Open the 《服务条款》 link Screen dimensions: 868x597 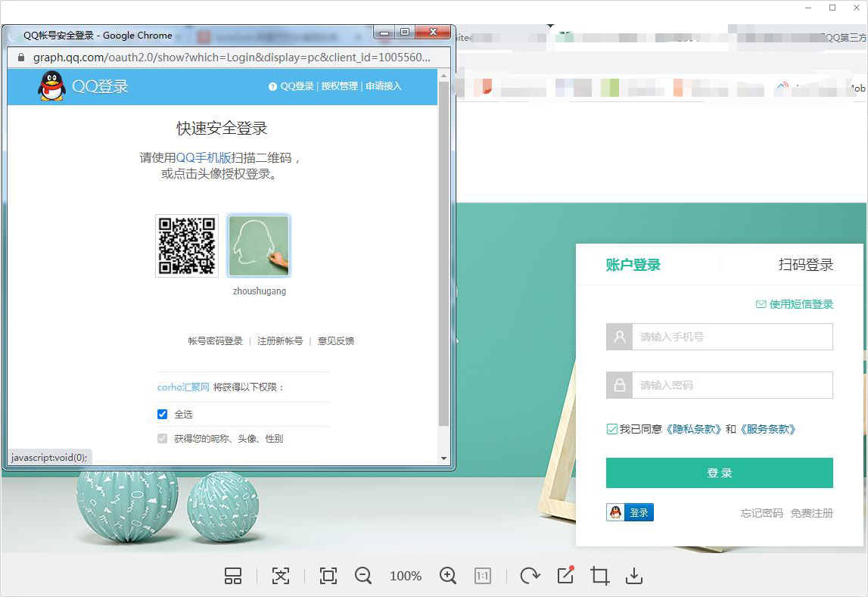point(768,429)
